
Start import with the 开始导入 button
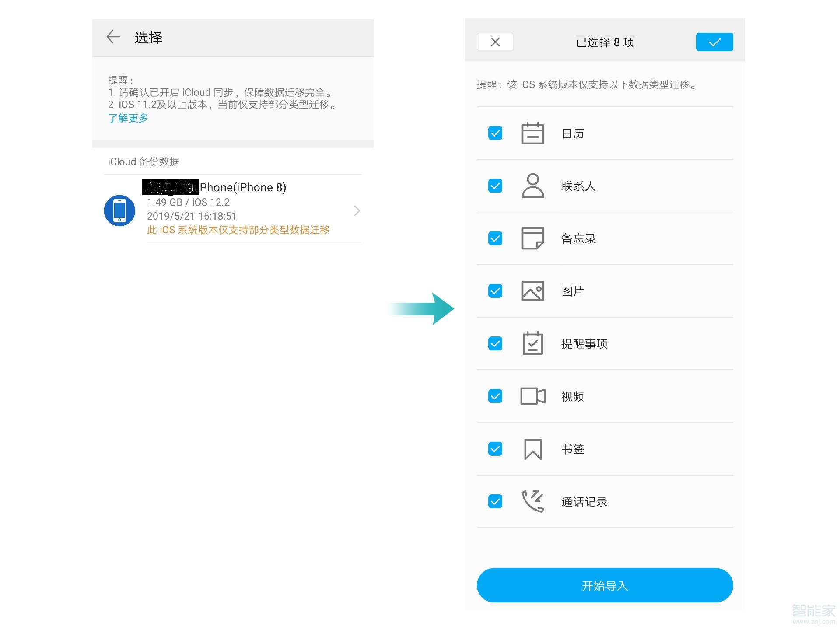[605, 585]
